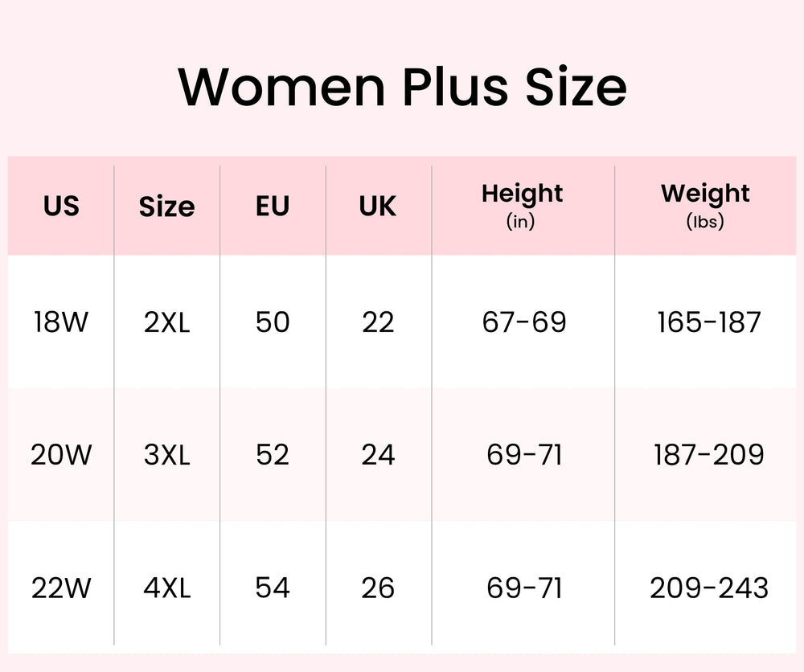Select the 3XL size cell

[166, 456]
